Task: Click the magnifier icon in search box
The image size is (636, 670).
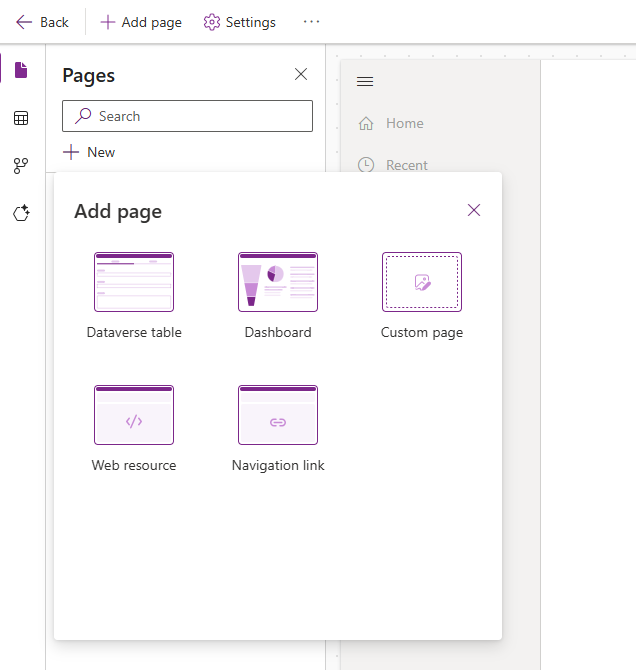Action: click(83, 116)
